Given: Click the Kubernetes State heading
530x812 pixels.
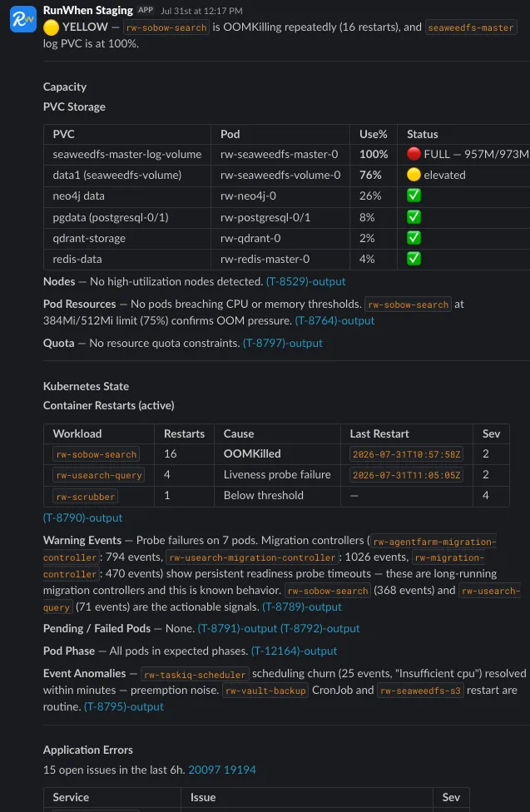Looking at the screenshot, I should [86, 386].
